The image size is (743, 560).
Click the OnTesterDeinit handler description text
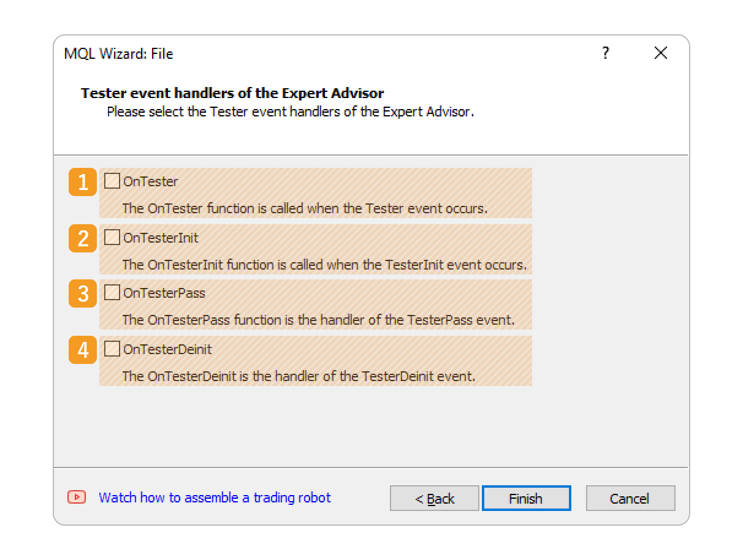coord(299,376)
